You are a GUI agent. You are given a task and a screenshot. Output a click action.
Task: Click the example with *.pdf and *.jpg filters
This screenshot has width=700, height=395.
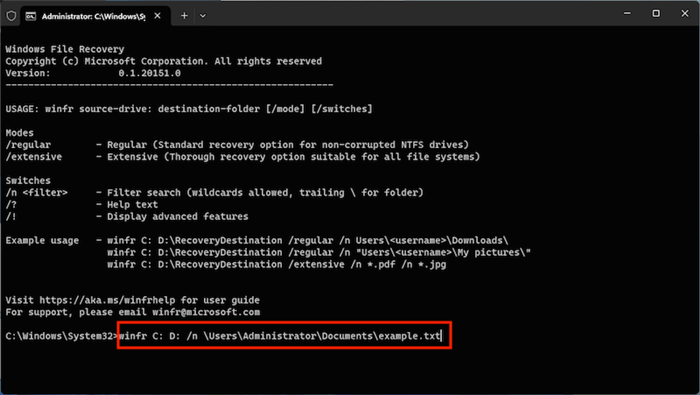(276, 264)
